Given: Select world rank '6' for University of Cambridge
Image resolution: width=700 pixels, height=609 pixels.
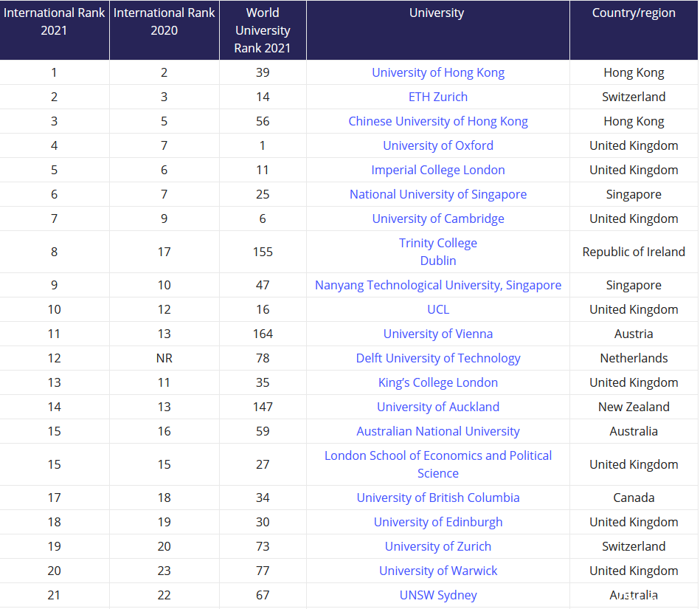Looking at the screenshot, I should click(x=263, y=219).
